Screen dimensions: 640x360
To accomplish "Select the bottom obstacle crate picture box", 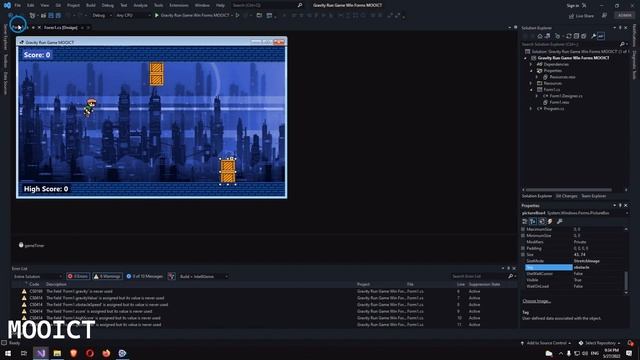I will click(x=228, y=171).
